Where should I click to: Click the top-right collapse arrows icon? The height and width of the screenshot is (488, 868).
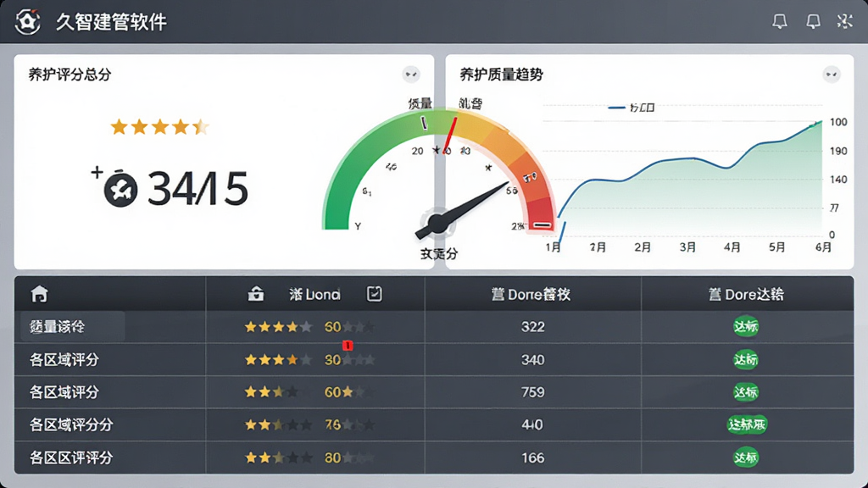point(845,21)
